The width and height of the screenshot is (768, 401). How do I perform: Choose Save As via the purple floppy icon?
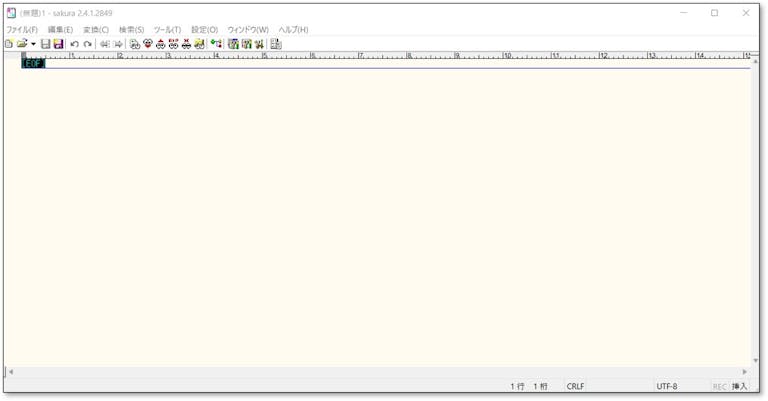pyautogui.click(x=58, y=44)
